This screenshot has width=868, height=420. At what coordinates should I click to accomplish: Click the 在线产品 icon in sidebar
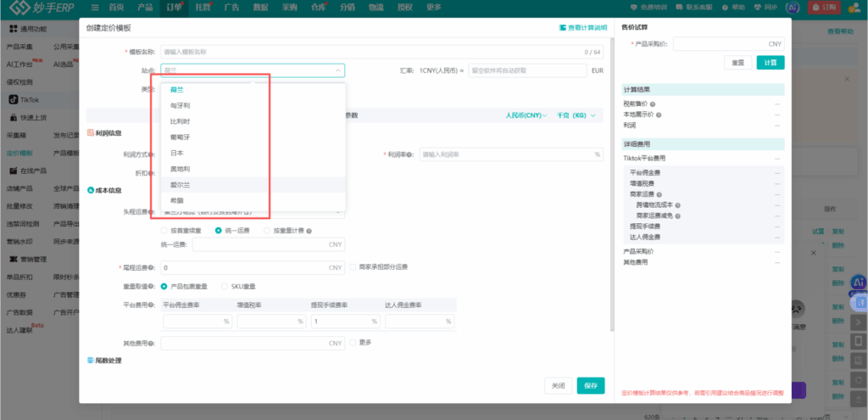(14, 171)
